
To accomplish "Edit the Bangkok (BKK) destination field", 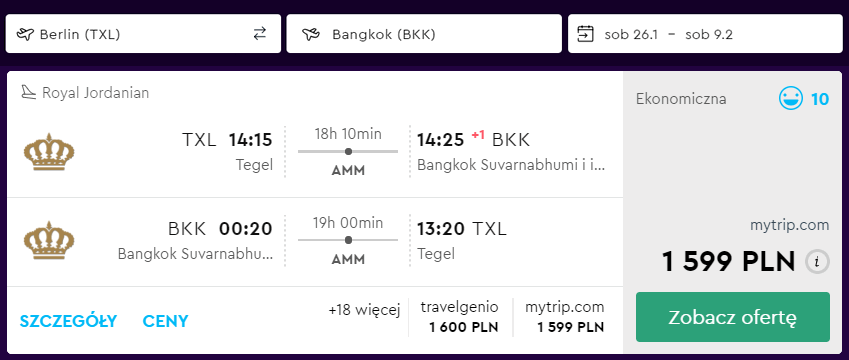I will click(x=424, y=34).
